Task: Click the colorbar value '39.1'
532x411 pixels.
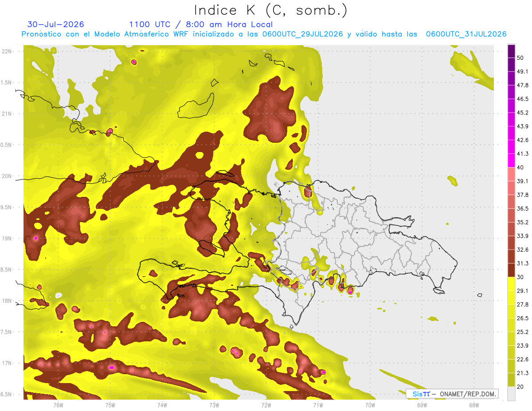Action: (522, 181)
